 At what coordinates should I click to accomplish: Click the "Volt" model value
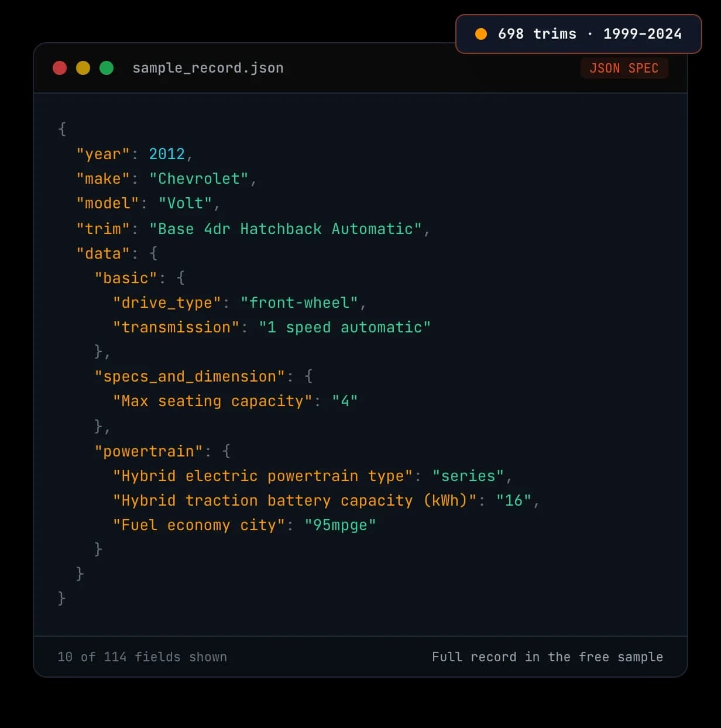[x=185, y=203]
